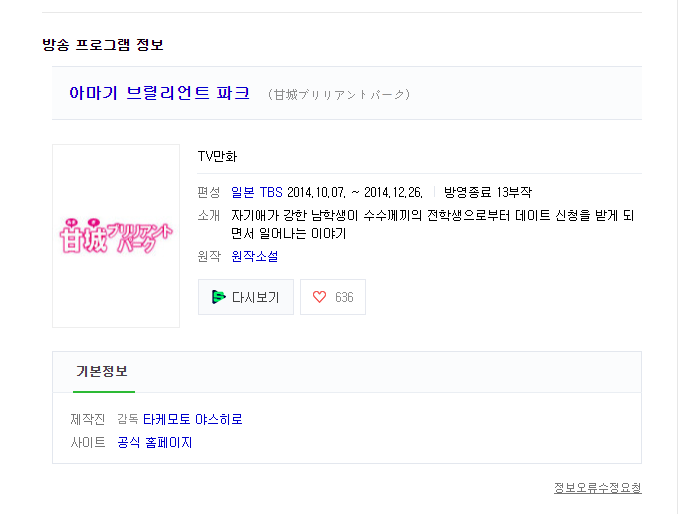Click the 2014.10.07. air date text
The height and width of the screenshot is (514, 698).
(x=315, y=192)
